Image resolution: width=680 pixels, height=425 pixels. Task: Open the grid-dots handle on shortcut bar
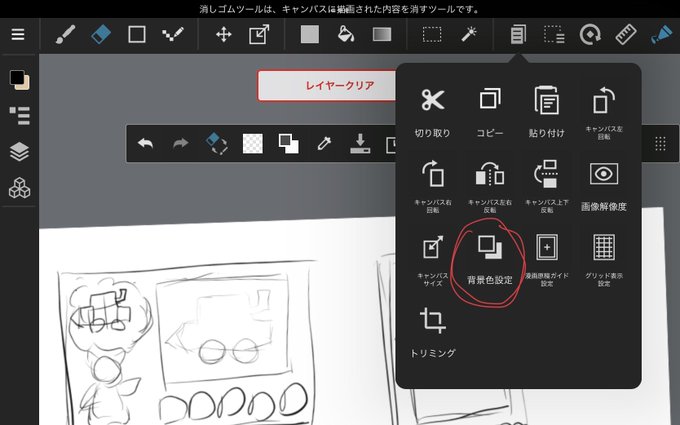point(660,144)
